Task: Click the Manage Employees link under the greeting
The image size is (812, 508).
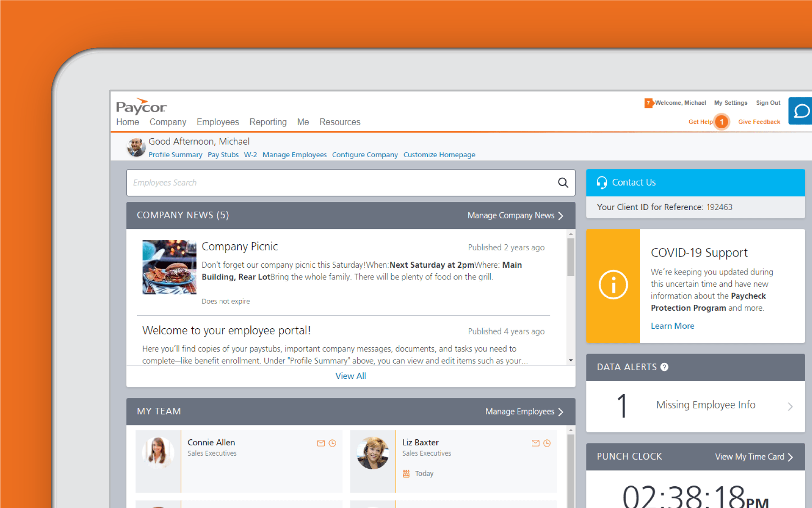Action: click(295, 154)
